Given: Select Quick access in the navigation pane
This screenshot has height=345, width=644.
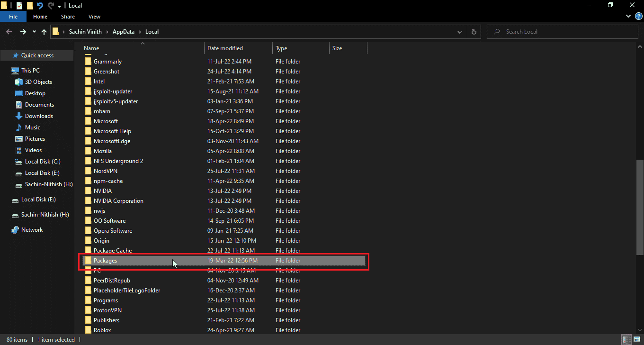Looking at the screenshot, I should point(37,55).
